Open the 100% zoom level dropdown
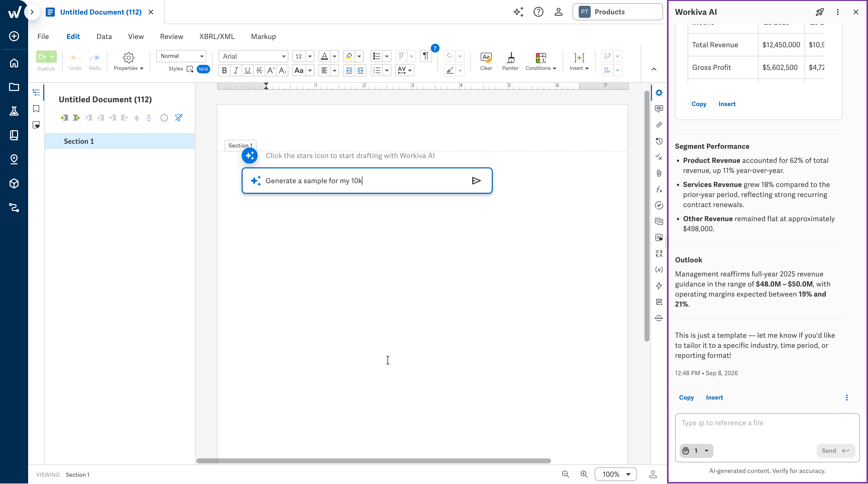Viewport: 868px width, 484px height. pyautogui.click(x=616, y=474)
